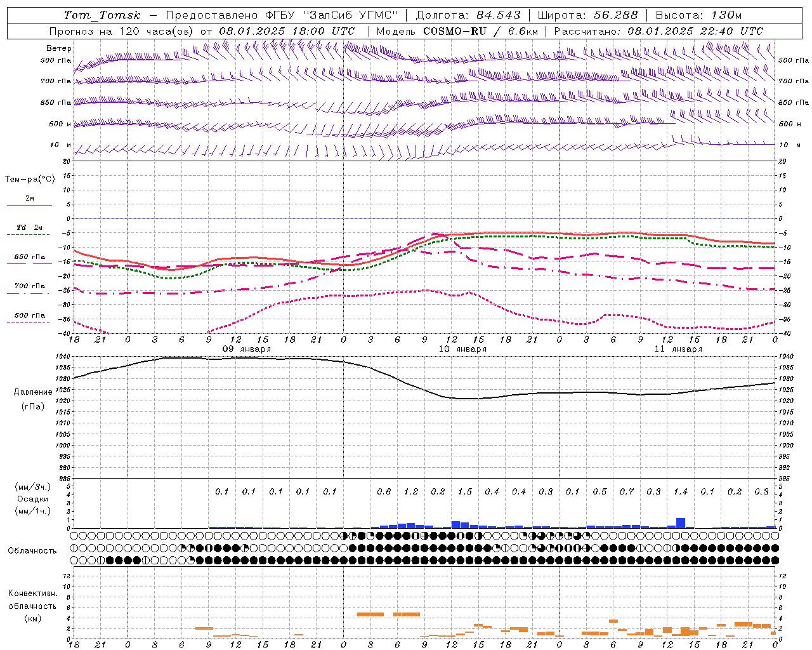This screenshot has height=650, width=812.
Task: Click the Ветер section label
Action: point(59,48)
